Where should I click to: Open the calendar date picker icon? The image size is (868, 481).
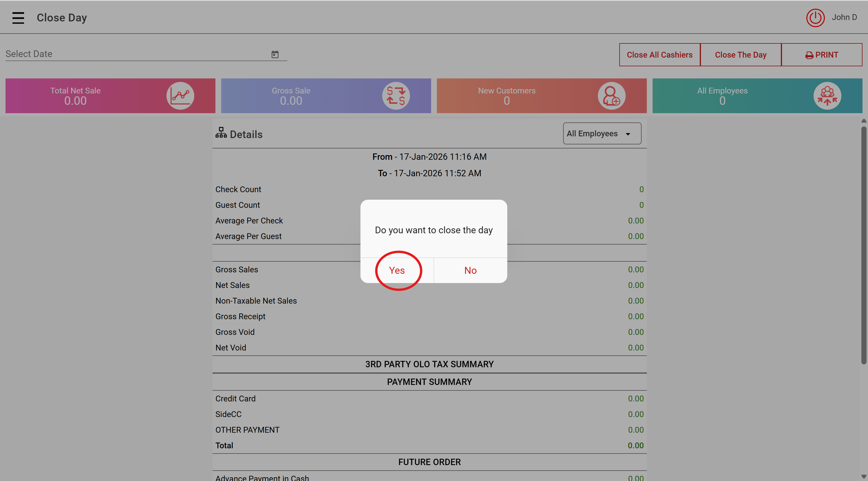pos(275,54)
